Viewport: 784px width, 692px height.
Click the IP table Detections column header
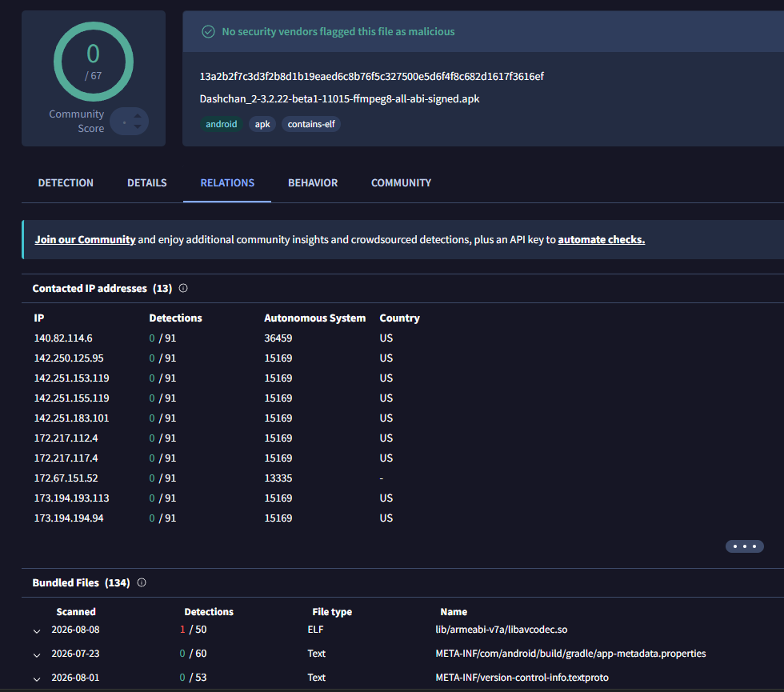click(x=175, y=318)
